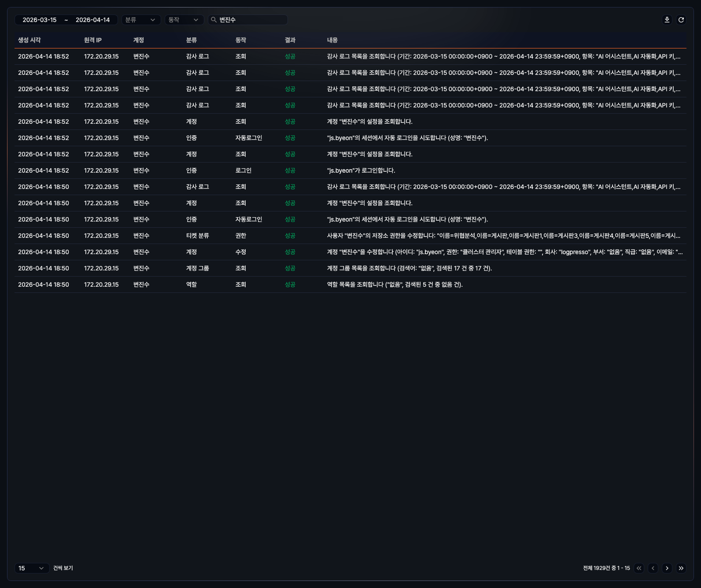Click the start date 2026-03-15
Image resolution: width=701 pixels, height=588 pixels.
(40, 20)
